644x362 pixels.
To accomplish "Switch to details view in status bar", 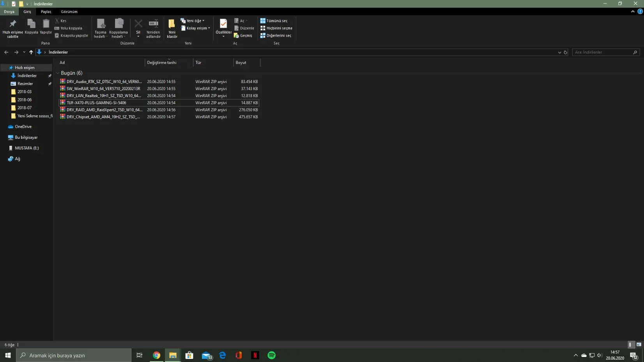I will 631,345.
